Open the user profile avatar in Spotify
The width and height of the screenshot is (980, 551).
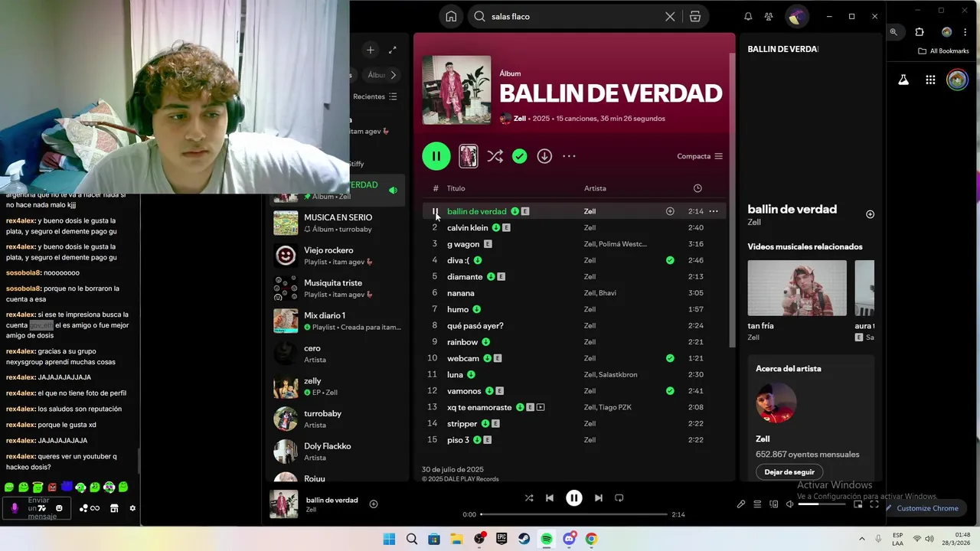[796, 16]
